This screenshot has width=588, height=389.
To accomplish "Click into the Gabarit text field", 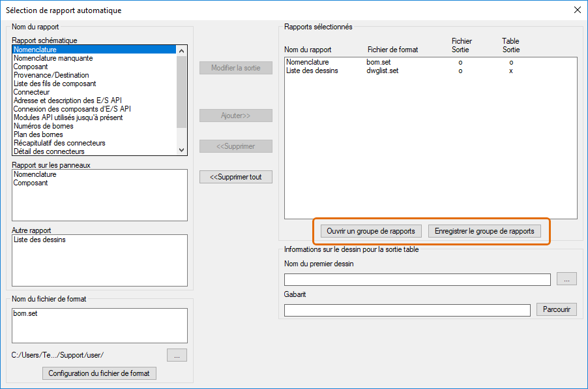I will (x=407, y=310).
